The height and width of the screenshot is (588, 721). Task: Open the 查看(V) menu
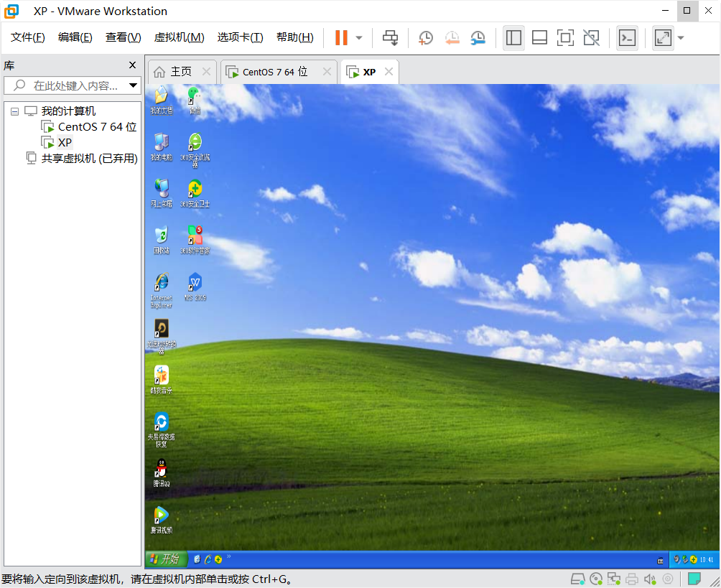(123, 37)
